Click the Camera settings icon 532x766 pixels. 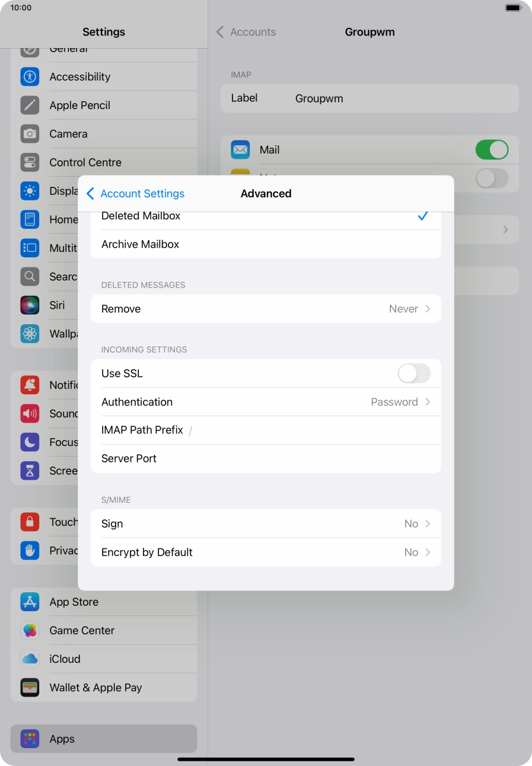pyautogui.click(x=30, y=133)
